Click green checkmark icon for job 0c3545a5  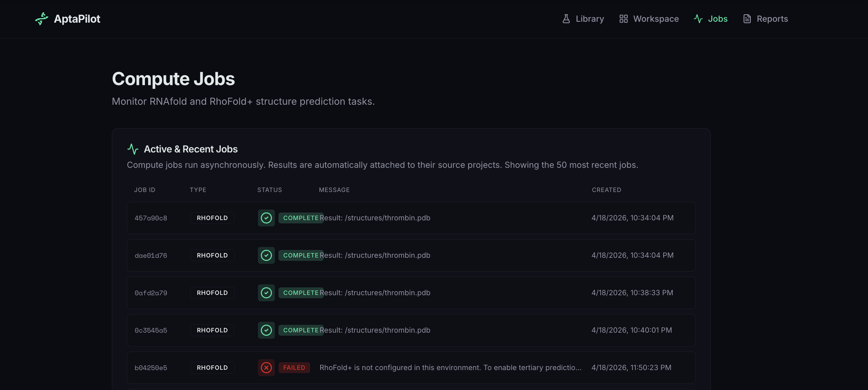(x=266, y=330)
